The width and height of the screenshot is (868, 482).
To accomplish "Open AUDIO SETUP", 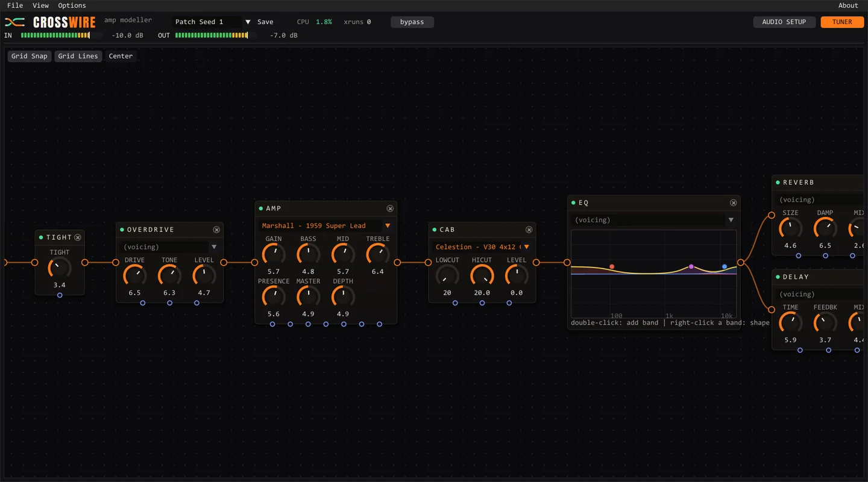I will click(784, 22).
